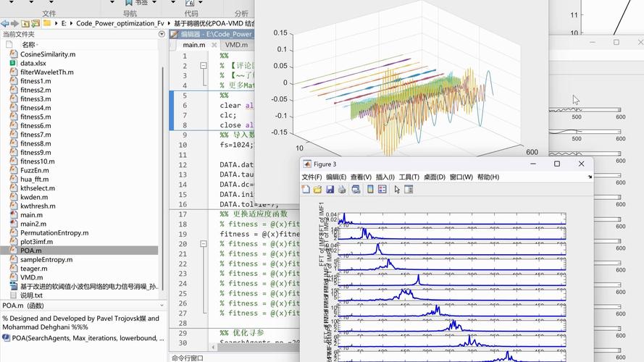
Task: Print Figure 3 with the printer icon
Action: tap(342, 190)
